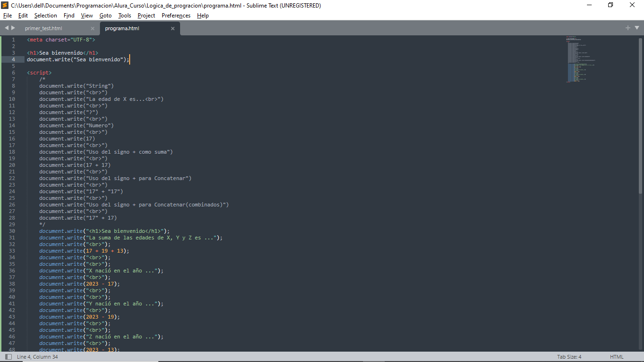Change the HTML syntax selector

click(x=617, y=357)
